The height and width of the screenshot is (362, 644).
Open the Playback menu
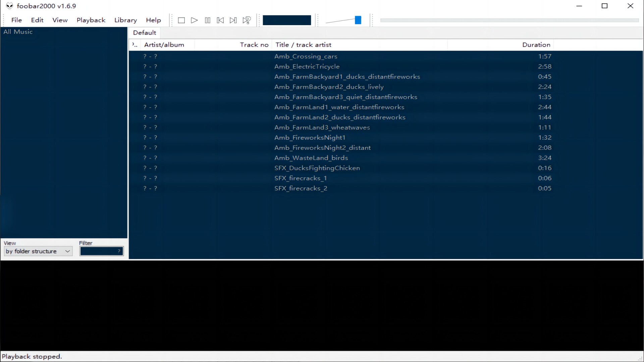[x=91, y=20]
